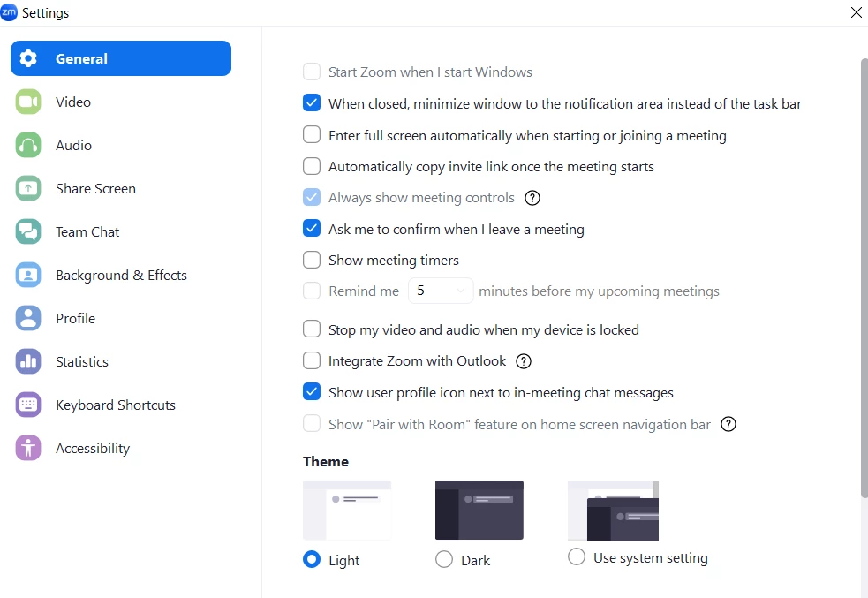Open the Statistics settings label

pyautogui.click(x=82, y=361)
